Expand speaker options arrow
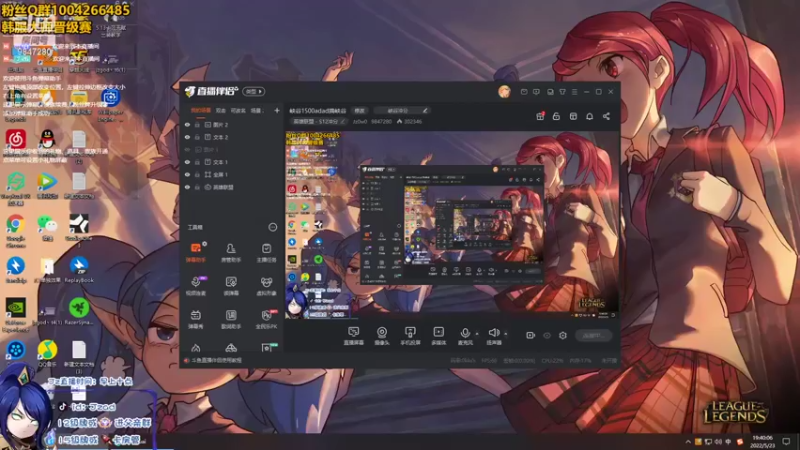Image resolution: width=800 pixels, height=450 pixels. tap(506, 334)
